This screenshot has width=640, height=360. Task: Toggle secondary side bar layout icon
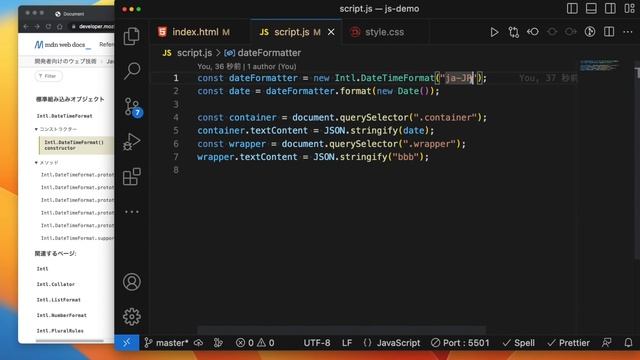[610, 9]
